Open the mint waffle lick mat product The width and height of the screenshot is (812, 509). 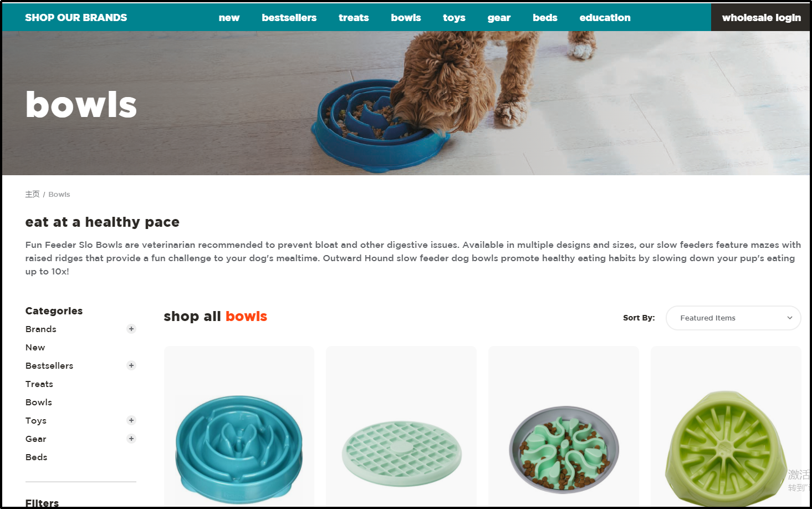pos(401,427)
